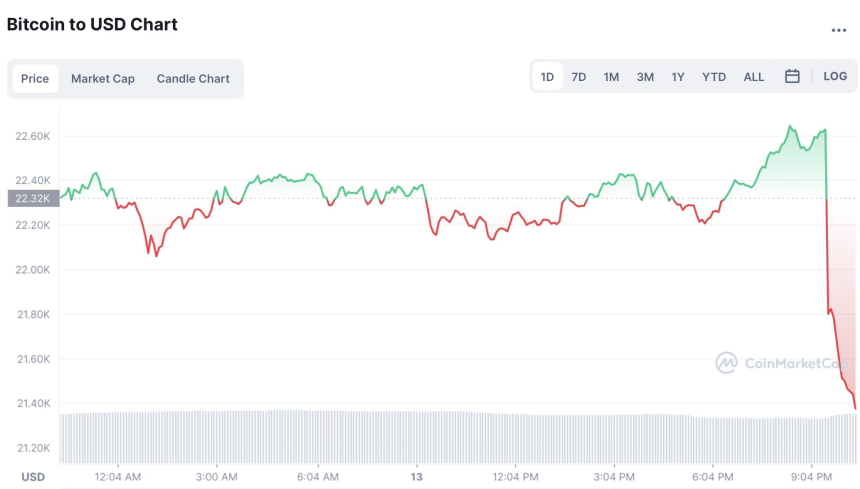Select the 1Y time range
This screenshot has width=860, height=489.
678,77
